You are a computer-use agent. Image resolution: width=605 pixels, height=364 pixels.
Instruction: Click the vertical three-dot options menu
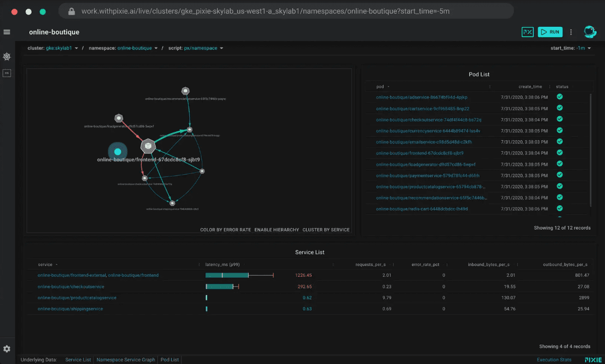click(571, 32)
